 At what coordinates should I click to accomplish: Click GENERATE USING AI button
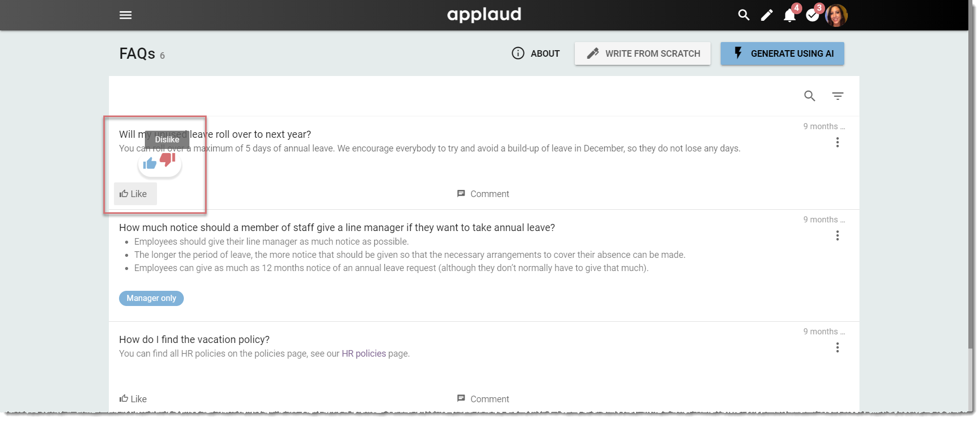[x=782, y=53]
